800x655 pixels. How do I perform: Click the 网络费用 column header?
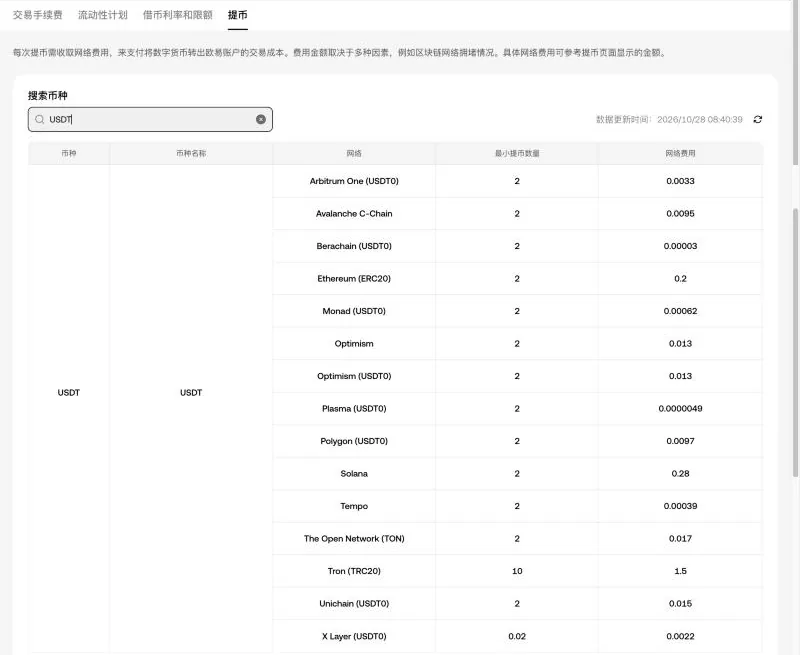[680, 153]
